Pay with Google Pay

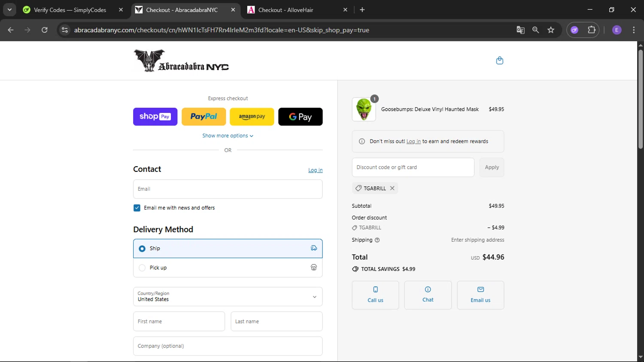point(300,117)
